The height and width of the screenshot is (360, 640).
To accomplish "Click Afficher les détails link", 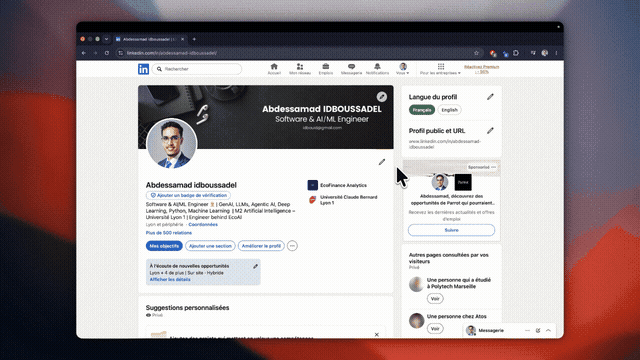I will point(170,280).
